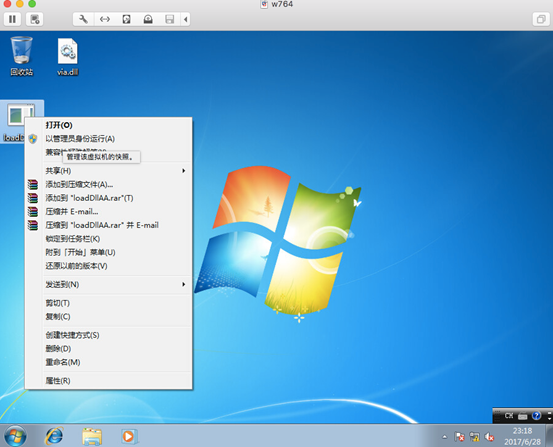This screenshot has width=553, height=447.
Task: Click WinRAR icon beside 添加到压缩文件(A)
Action: pyautogui.click(x=33, y=185)
